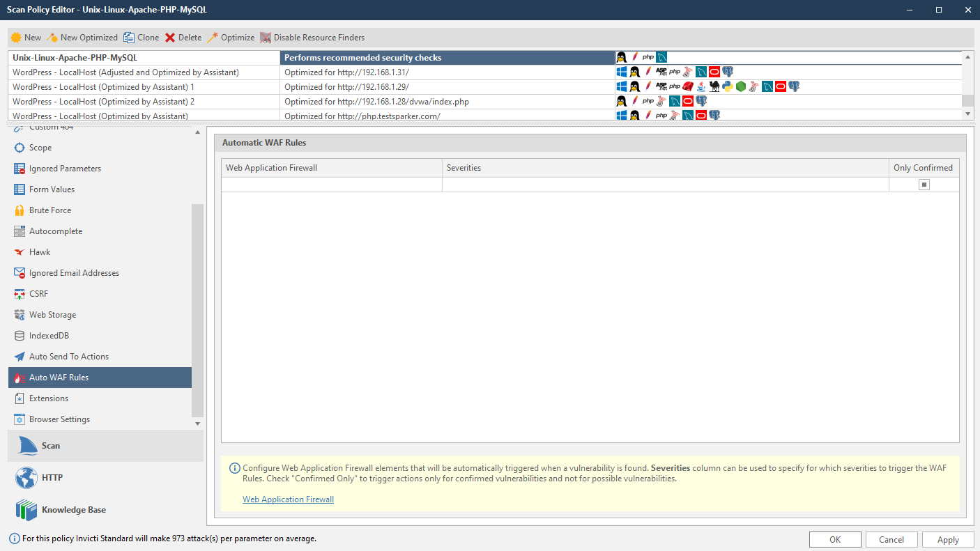Toggle the Only Confirmed checkbox
Viewport: 980px width, 551px height.
click(924, 184)
